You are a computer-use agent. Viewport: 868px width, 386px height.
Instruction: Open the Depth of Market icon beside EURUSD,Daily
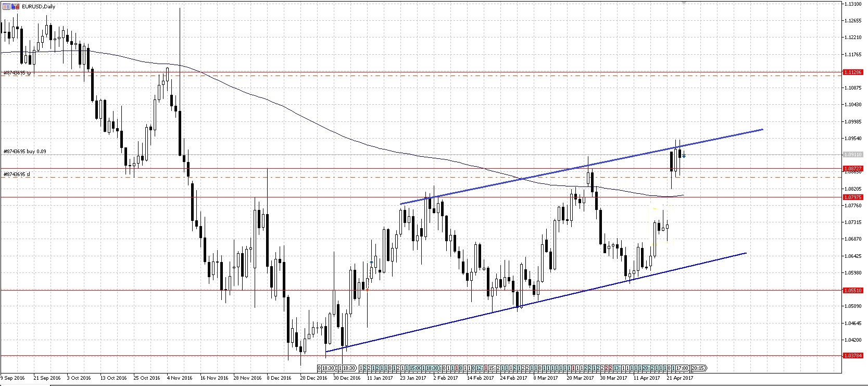(x=6, y=7)
